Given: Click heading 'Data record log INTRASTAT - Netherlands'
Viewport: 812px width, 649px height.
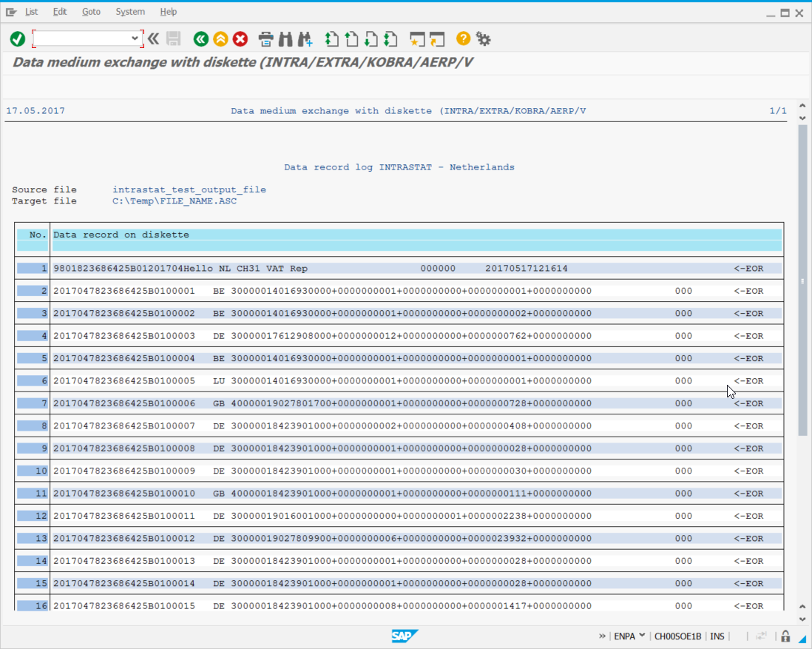Looking at the screenshot, I should click(399, 167).
